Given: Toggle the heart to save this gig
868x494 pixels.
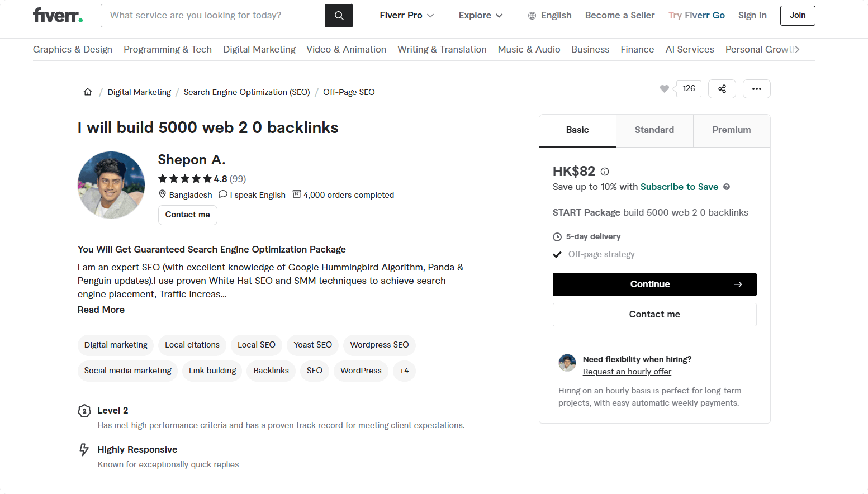Looking at the screenshot, I should [664, 89].
